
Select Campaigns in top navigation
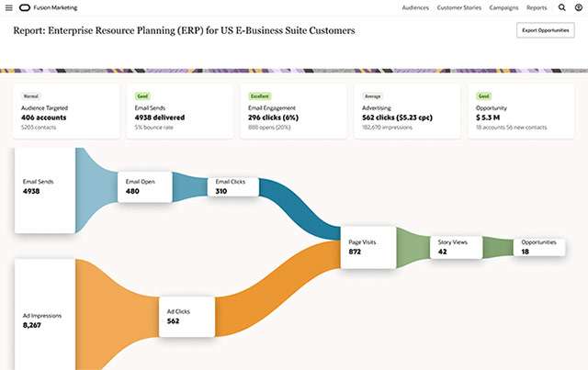[x=503, y=7]
